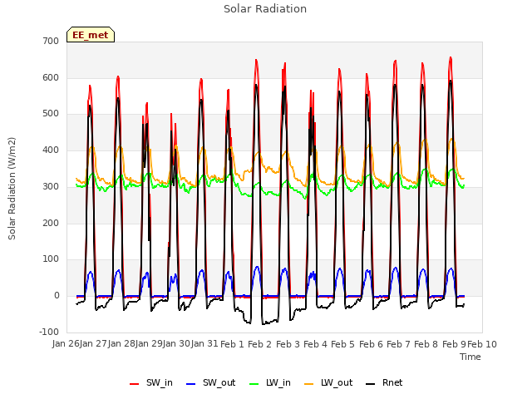Click the Feb 5 x-axis tick label
532x399 pixels.
point(342,344)
